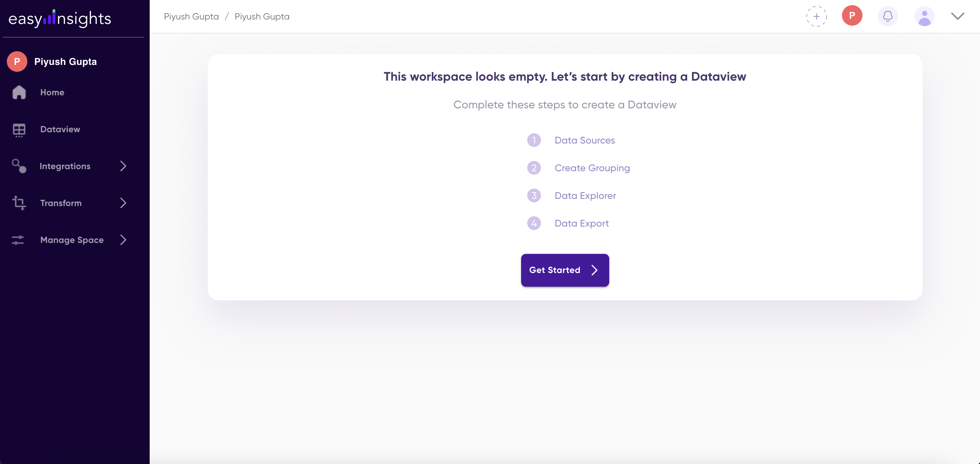Click the Data Sources step link

(584, 140)
